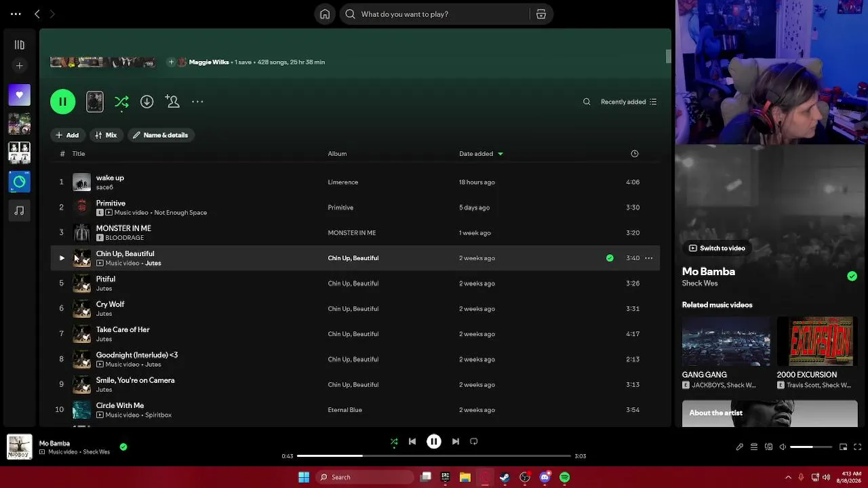The width and height of the screenshot is (868, 488).
Task: Toggle saved check beside Mo Bamba title
Action: pos(852,276)
